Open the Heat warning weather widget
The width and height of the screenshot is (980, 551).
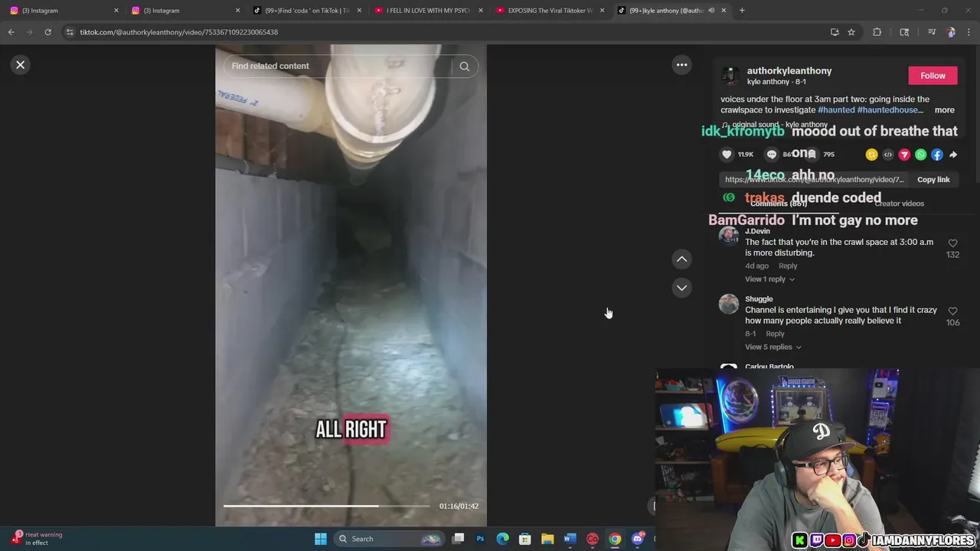click(37, 539)
